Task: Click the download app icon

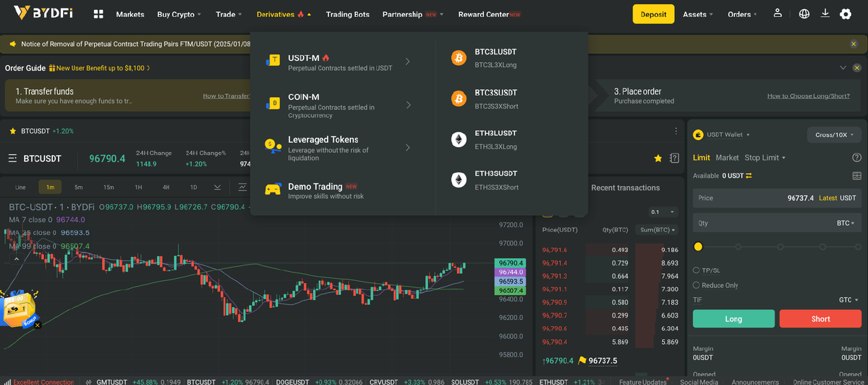Action: pos(825,13)
